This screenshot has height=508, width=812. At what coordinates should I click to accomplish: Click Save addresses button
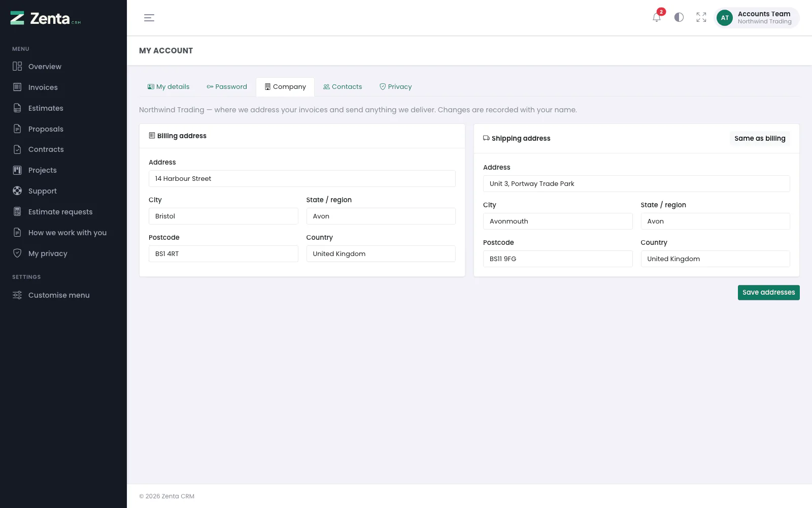768,293
